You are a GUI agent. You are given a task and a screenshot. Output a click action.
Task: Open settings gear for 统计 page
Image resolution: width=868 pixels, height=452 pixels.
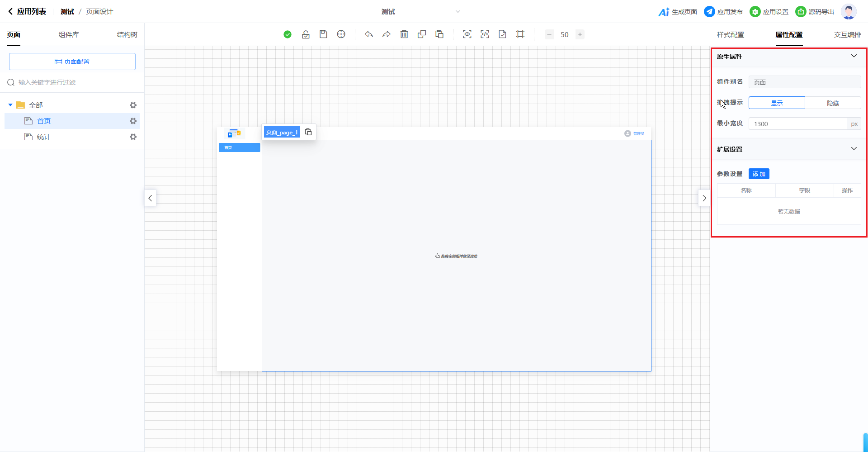133,137
